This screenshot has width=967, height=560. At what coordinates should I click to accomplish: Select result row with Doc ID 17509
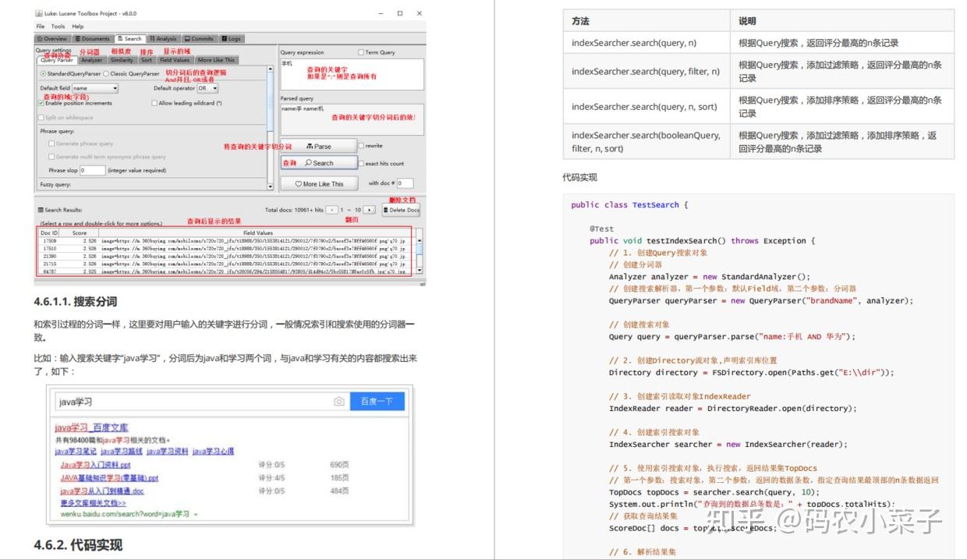(117, 242)
